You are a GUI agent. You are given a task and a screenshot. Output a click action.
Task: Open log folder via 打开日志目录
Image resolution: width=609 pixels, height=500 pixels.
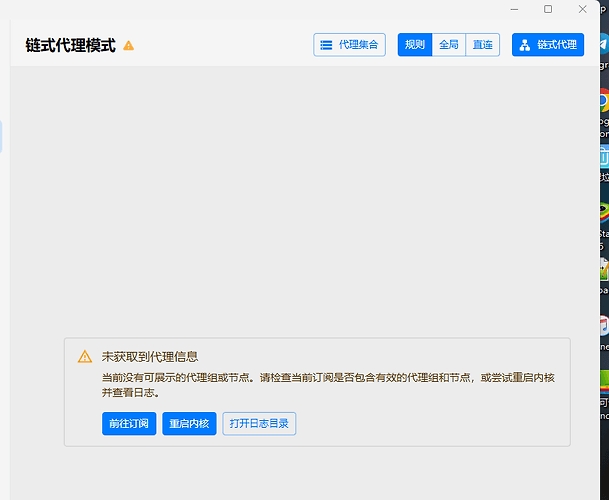(259, 423)
